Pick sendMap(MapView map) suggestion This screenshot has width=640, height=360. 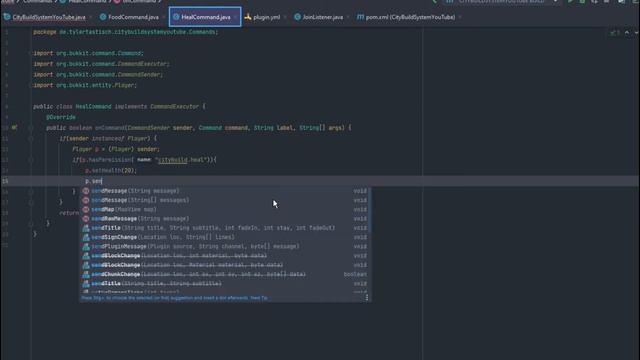225,209
